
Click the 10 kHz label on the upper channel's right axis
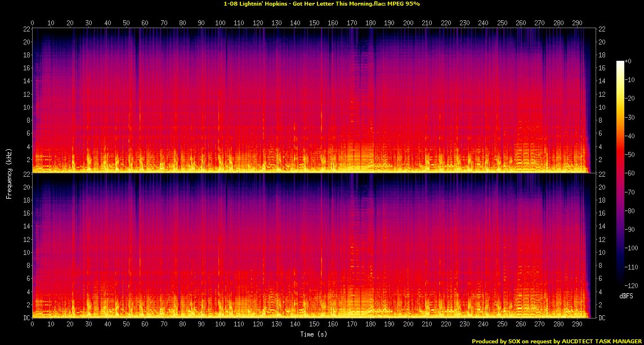click(x=601, y=107)
